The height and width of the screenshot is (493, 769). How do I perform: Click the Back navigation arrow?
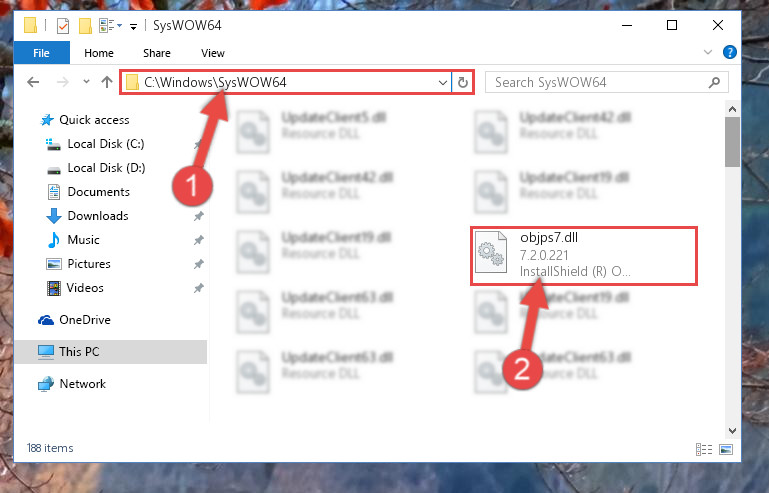tap(33, 82)
